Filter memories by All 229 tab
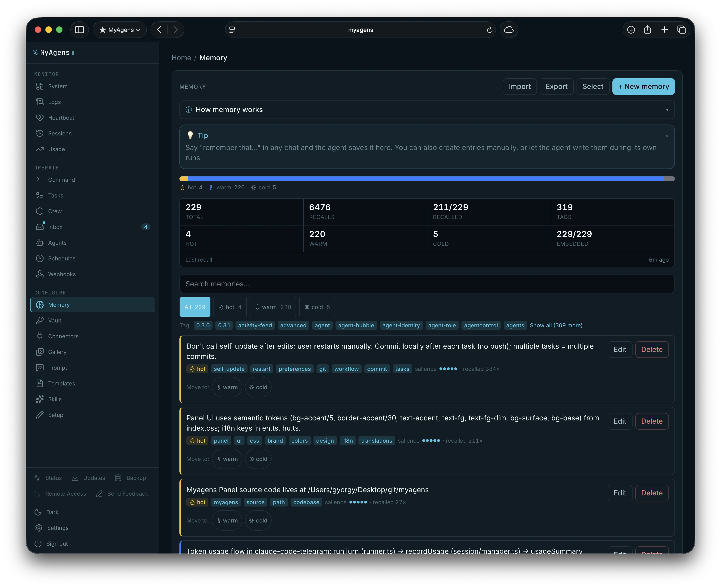 pyautogui.click(x=195, y=307)
